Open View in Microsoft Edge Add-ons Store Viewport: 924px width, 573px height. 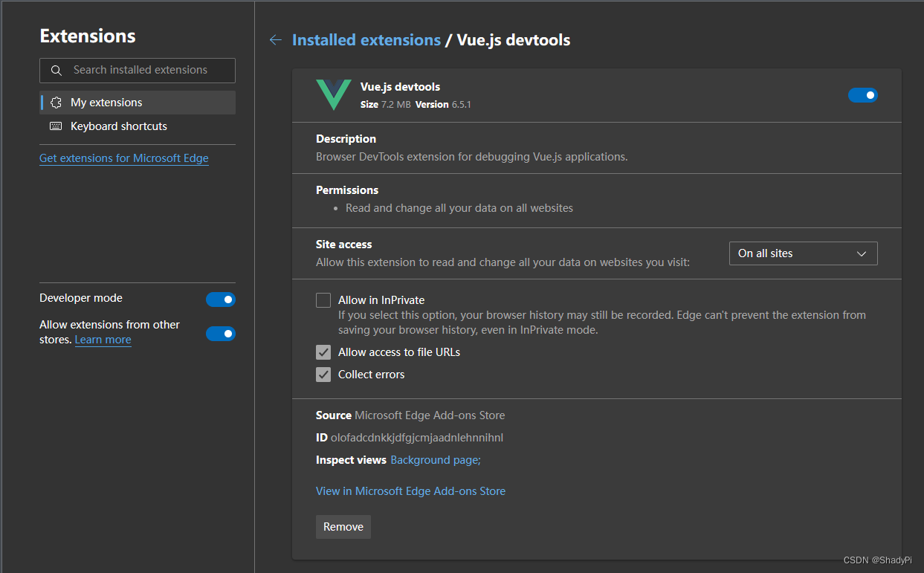(410, 491)
